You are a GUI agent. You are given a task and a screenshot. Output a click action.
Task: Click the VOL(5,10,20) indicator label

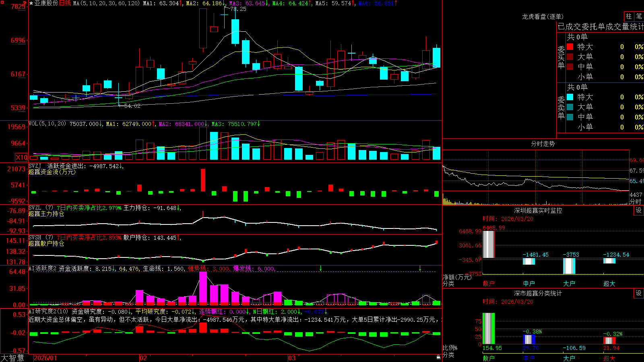(x=47, y=123)
